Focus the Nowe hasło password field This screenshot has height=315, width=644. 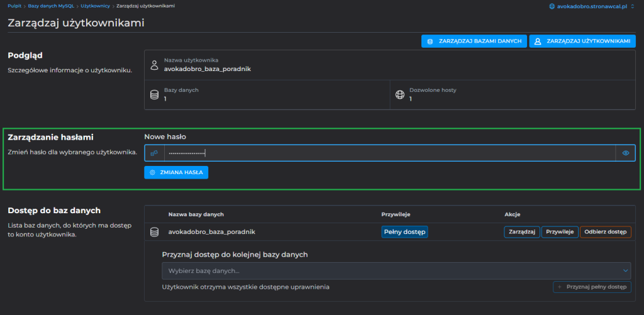[390, 153]
